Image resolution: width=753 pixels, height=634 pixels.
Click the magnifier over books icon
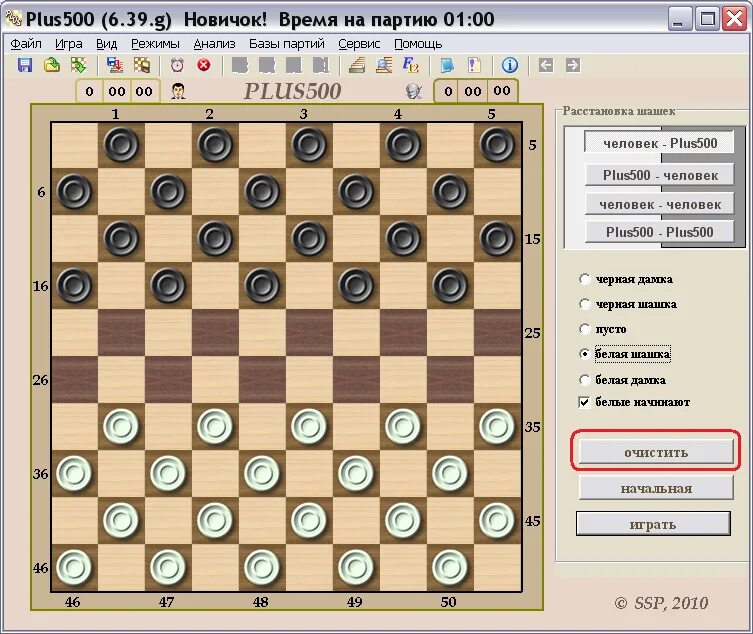384,65
